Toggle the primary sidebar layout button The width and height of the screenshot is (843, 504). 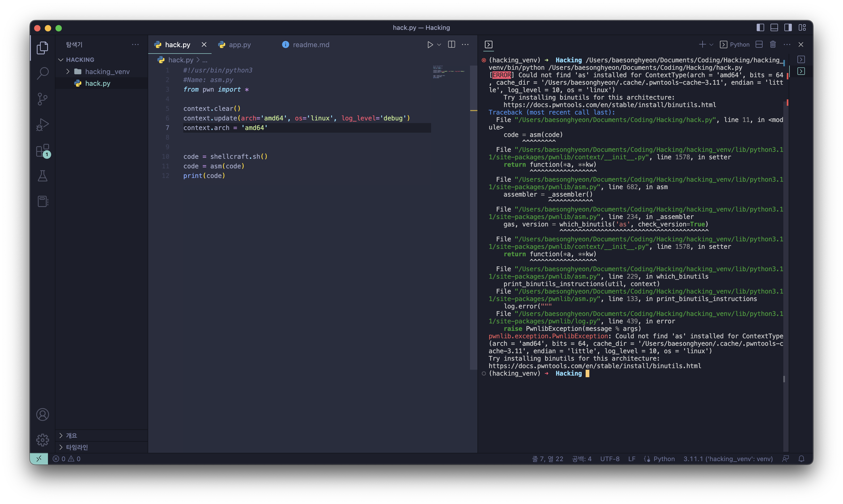(760, 27)
